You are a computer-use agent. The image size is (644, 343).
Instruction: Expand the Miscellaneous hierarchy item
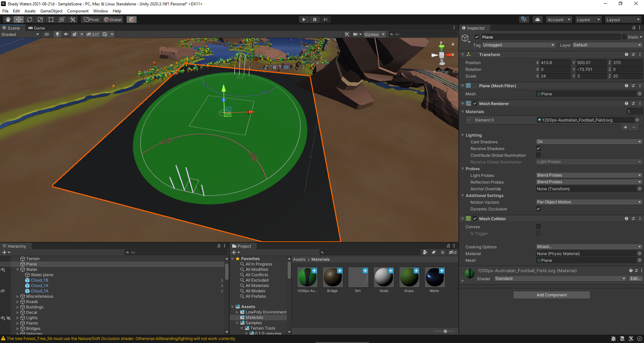(x=18, y=296)
